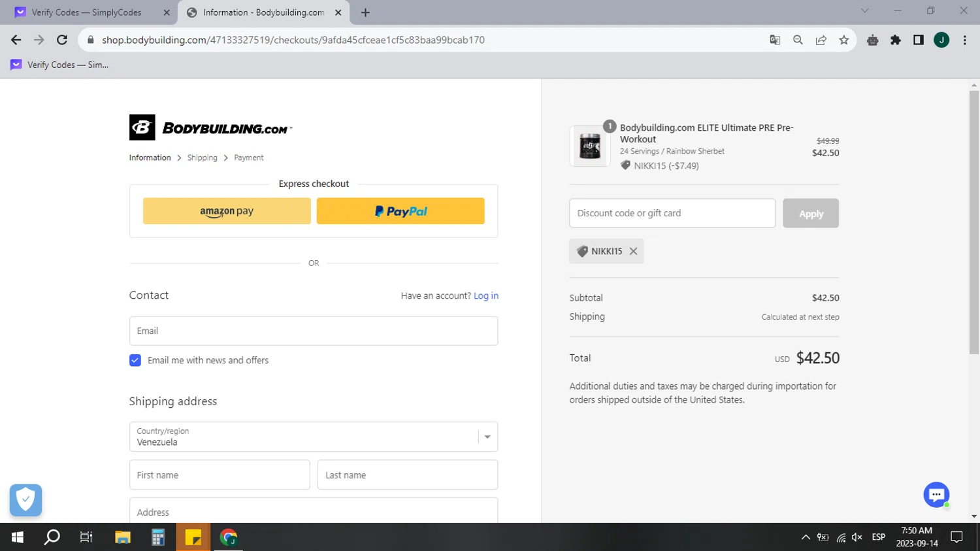Screen dimensions: 980x551
Task: Open the extensions puzzle icon
Action: pos(896,40)
